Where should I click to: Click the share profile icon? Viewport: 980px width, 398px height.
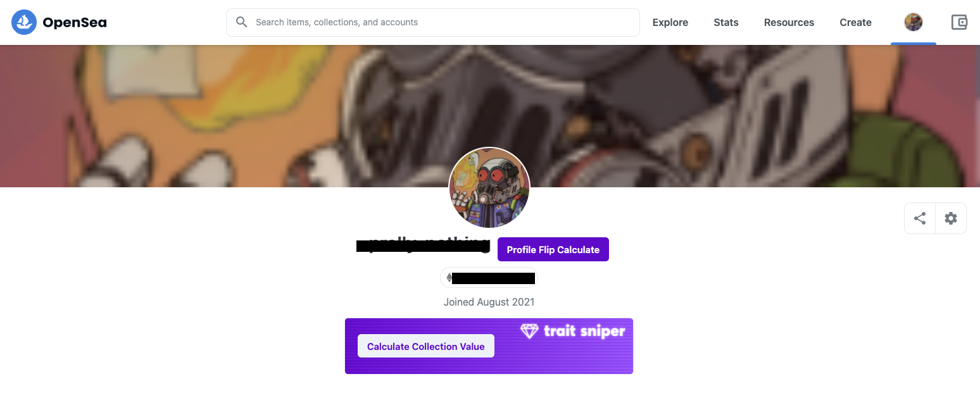click(920, 218)
